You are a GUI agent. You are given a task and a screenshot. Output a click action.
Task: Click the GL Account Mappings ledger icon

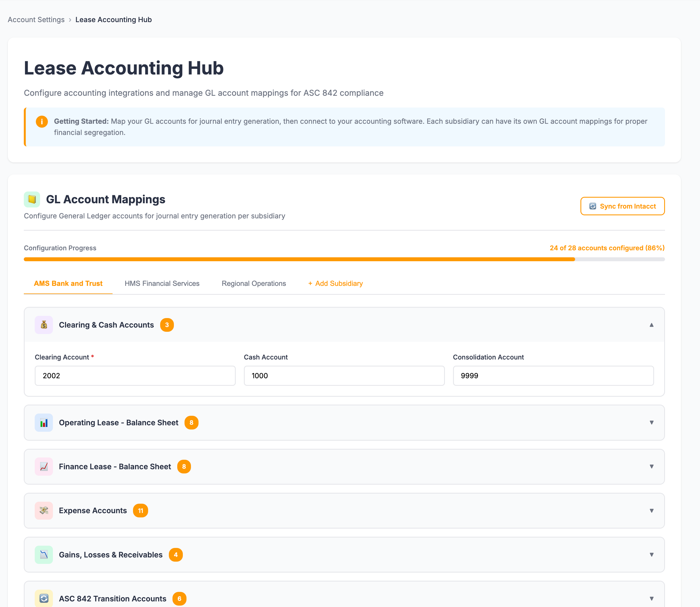32,199
